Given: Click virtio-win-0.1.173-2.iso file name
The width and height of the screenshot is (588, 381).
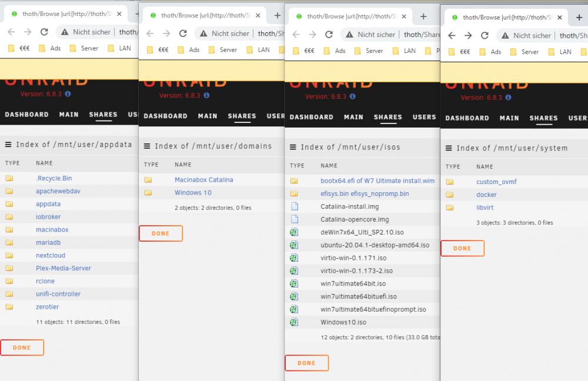Looking at the screenshot, I should point(357,270).
